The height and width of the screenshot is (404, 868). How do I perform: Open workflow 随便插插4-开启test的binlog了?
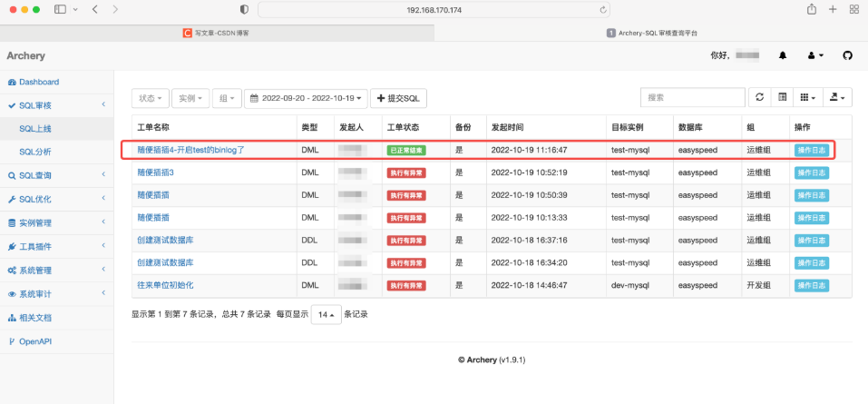tap(190, 150)
